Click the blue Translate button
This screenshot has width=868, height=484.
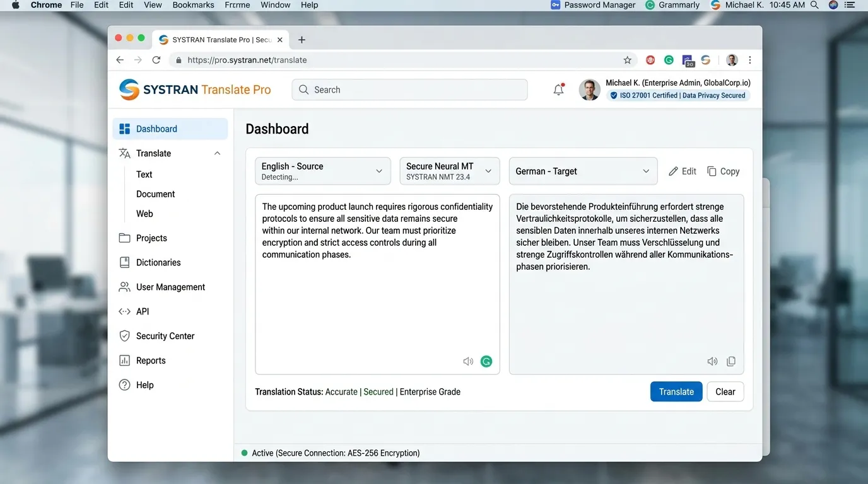click(676, 391)
